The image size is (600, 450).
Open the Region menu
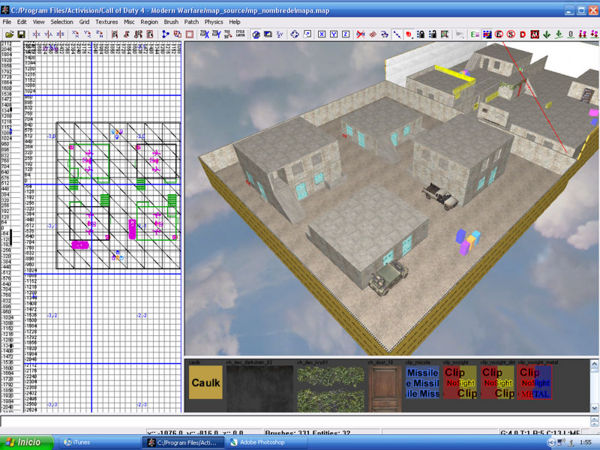pos(149,22)
